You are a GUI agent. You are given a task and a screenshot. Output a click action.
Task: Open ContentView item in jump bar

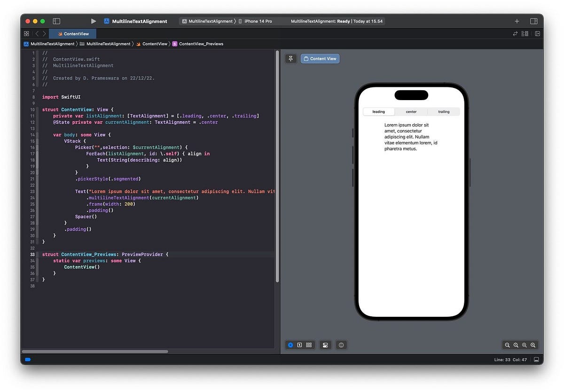point(154,44)
